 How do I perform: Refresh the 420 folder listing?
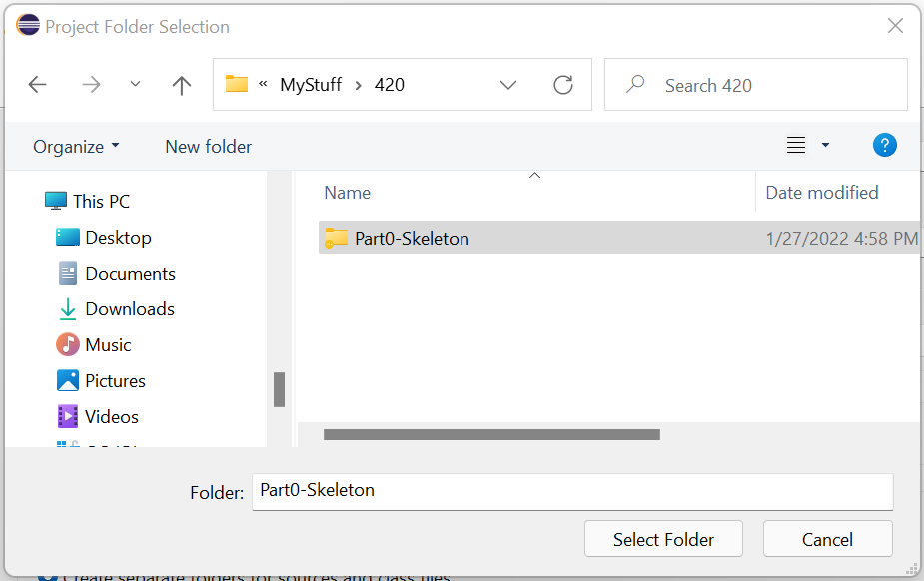pyautogui.click(x=563, y=85)
